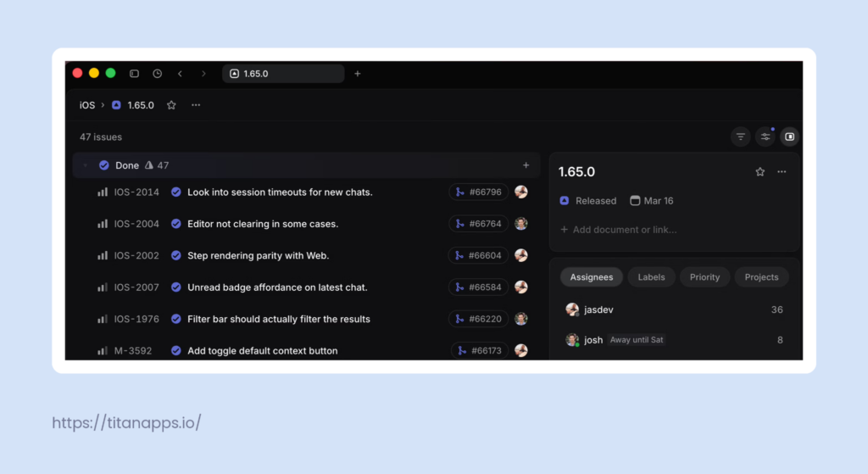Image resolution: width=868 pixels, height=474 pixels.
Task: Click assignee avatar on IOS-2007 row
Action: [x=521, y=287]
